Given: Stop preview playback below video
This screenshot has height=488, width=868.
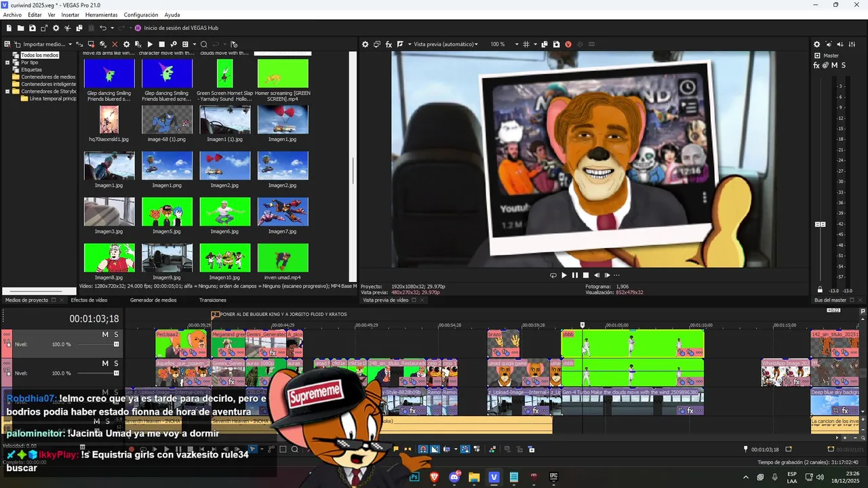Looking at the screenshot, I should pyautogui.click(x=586, y=275).
